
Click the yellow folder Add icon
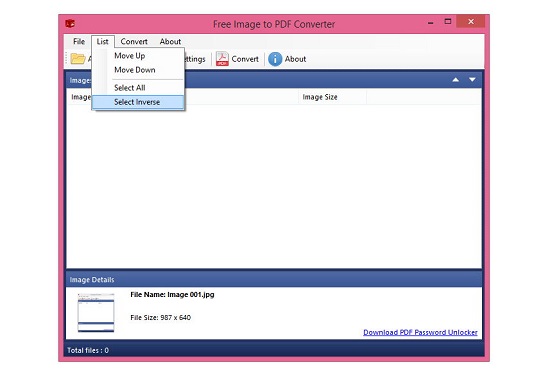pos(78,59)
